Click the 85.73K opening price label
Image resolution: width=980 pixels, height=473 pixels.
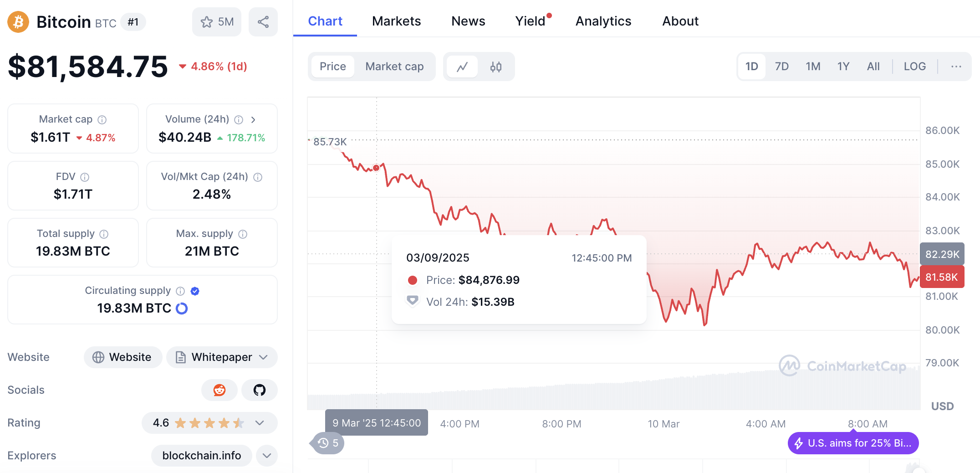tap(330, 142)
